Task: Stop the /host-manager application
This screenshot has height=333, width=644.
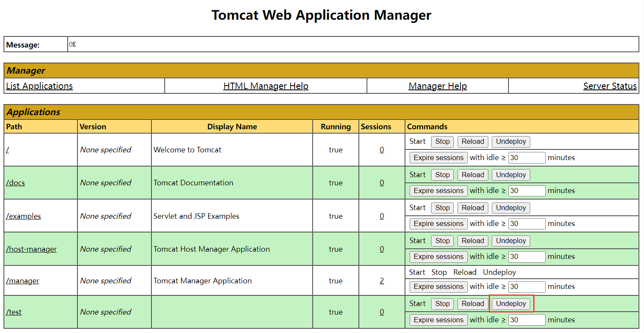Action: 442,241
